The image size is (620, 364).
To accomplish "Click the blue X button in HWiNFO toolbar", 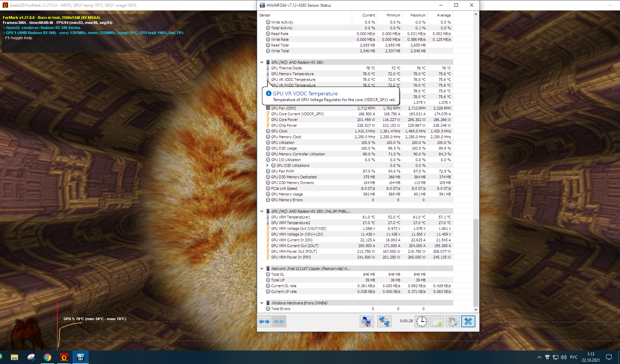I will (468, 322).
